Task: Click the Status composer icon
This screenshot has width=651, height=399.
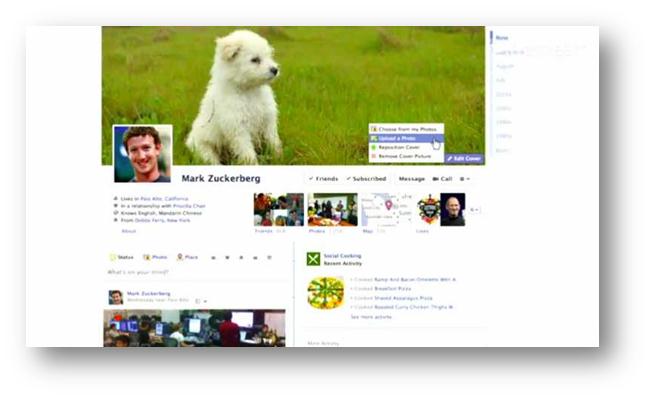Action: (113, 257)
